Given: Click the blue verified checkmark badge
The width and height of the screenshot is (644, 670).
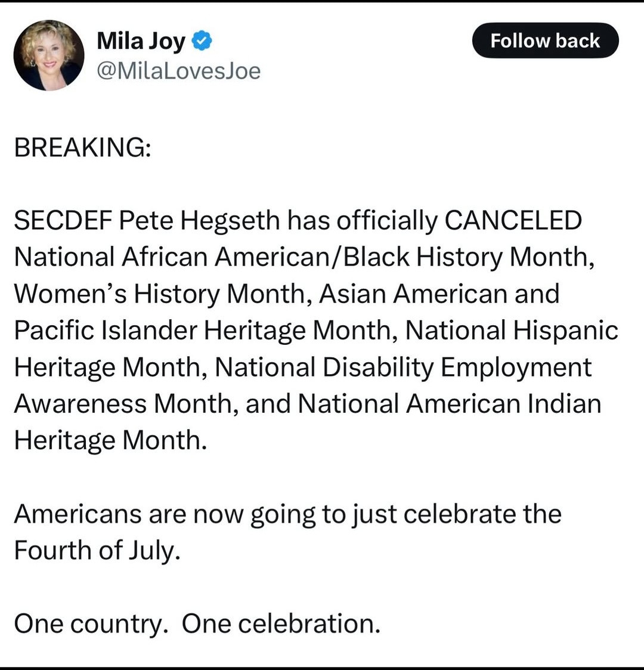Looking at the screenshot, I should click(x=202, y=42).
